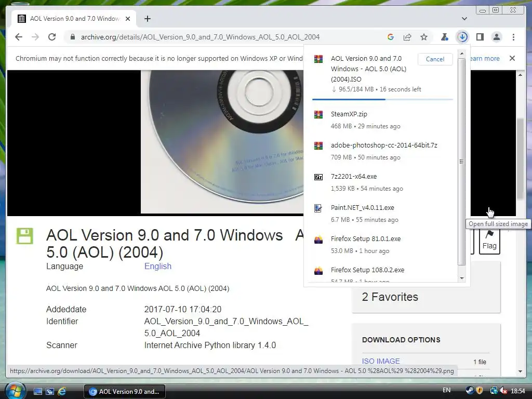Click the page scroll-down arrow
This screenshot has width=532, height=399.
520,371
